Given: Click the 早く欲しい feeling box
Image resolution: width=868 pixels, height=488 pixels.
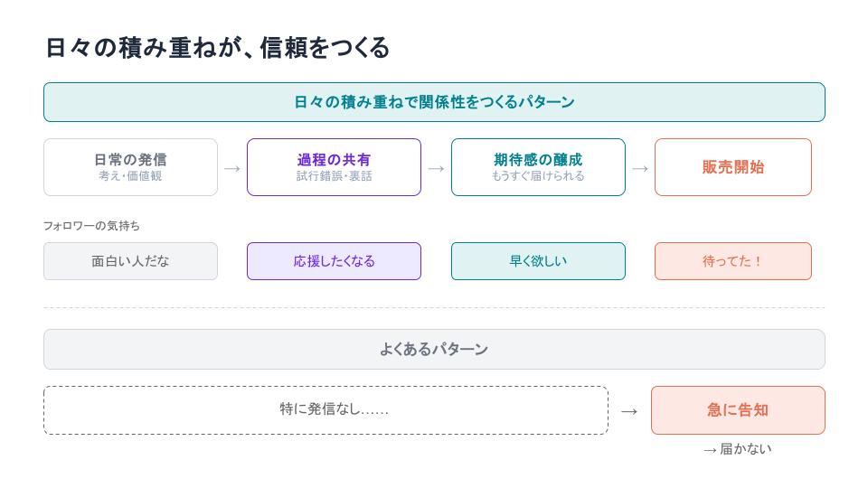Looking at the screenshot, I should click(538, 261).
